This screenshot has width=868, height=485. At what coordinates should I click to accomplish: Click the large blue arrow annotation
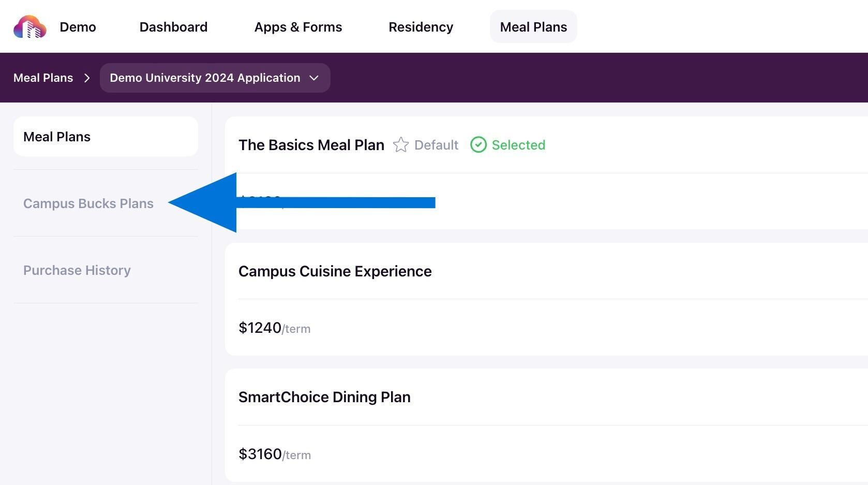(x=302, y=202)
